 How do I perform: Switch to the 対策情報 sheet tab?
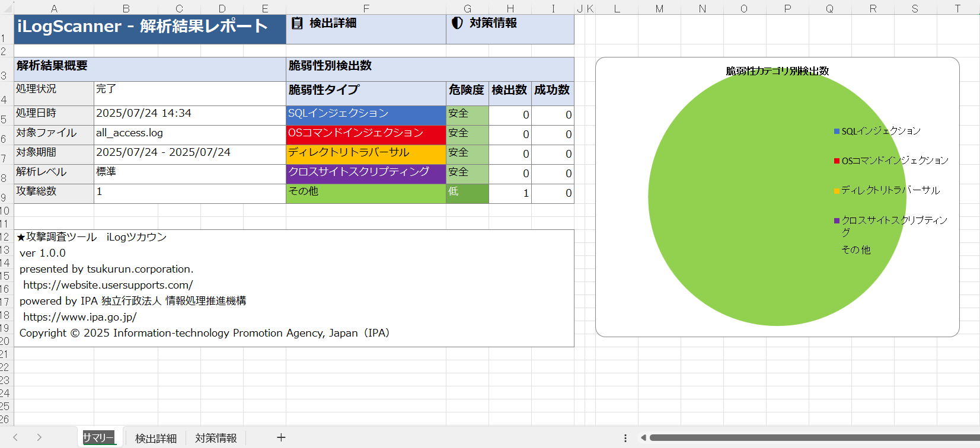pyautogui.click(x=216, y=438)
